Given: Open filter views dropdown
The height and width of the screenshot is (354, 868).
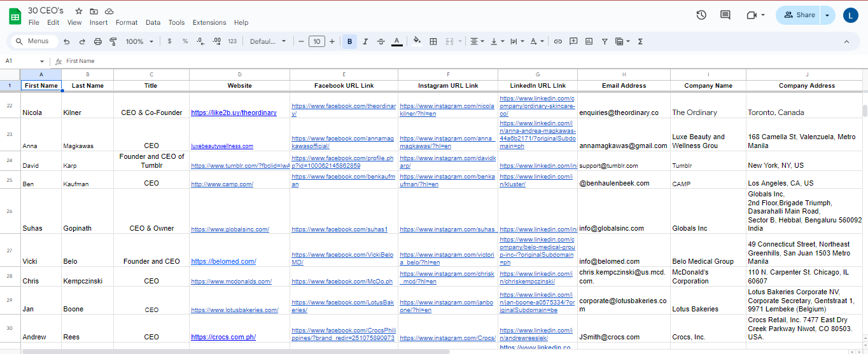Looking at the screenshot, I should 622,41.
